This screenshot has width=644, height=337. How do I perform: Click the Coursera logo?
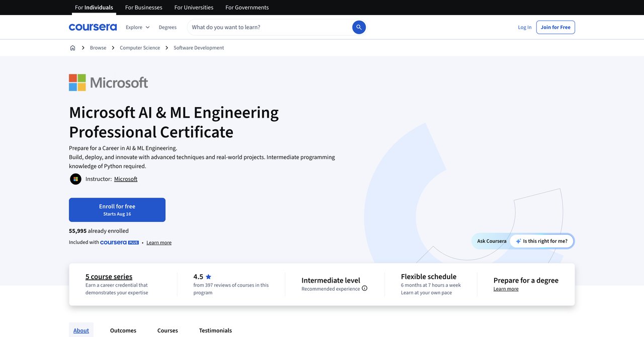93,27
